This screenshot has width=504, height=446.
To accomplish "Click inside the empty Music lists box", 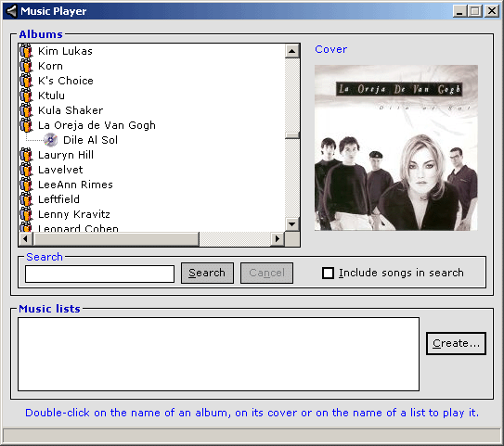I will tap(218, 354).
